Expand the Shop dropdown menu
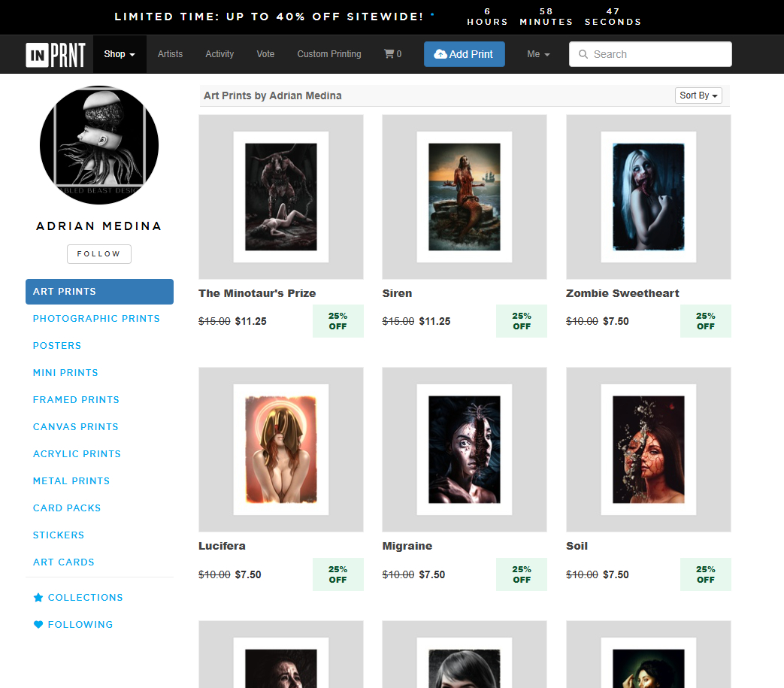784x688 pixels. pos(120,54)
